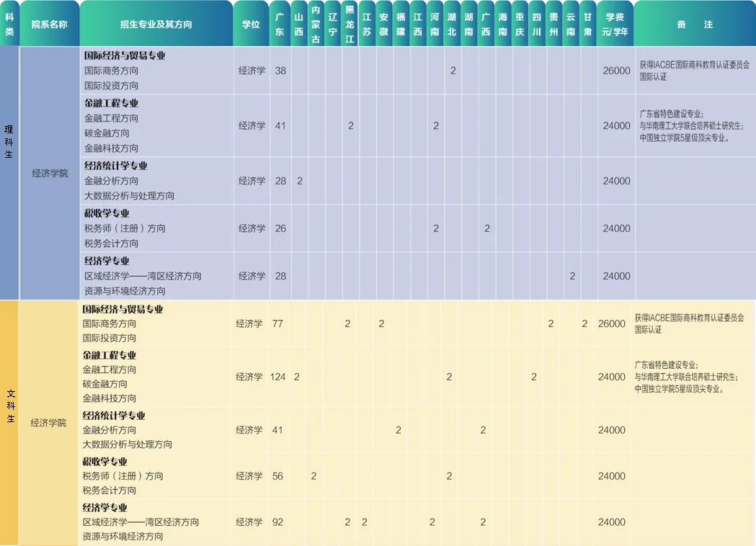Click the 招生专业及其方向 header
This screenshot has width=756, height=546.
pos(156,23)
